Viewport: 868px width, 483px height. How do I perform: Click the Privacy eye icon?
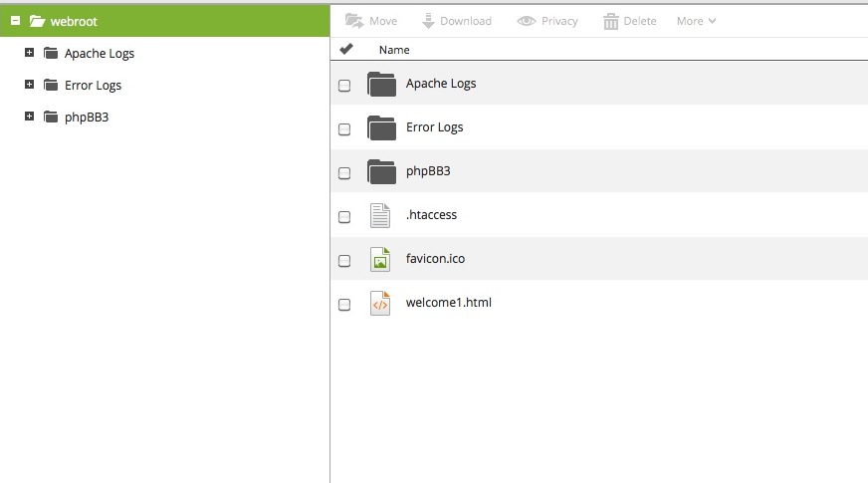526,21
